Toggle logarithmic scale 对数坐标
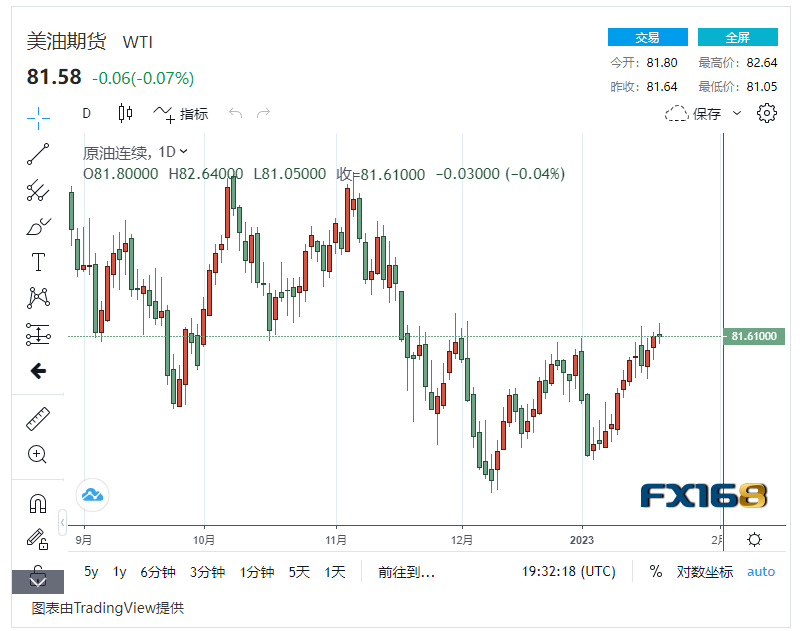Image resolution: width=803 pixels, height=631 pixels. coord(705,572)
